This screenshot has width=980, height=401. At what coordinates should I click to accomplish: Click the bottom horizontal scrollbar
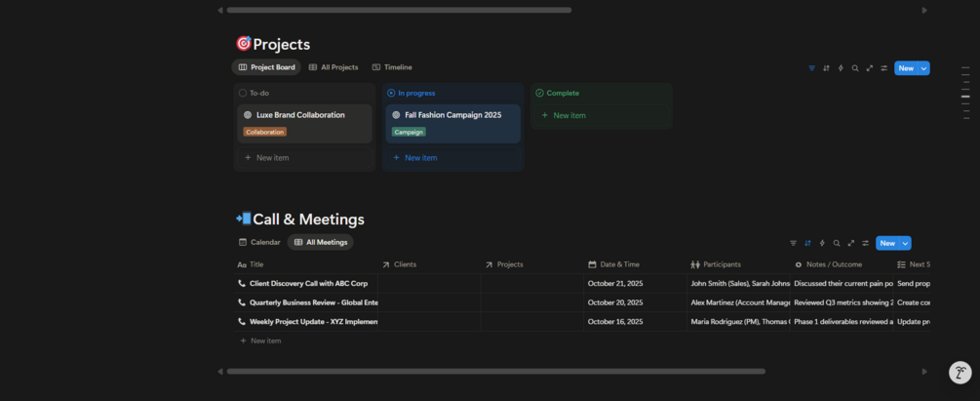click(x=495, y=371)
